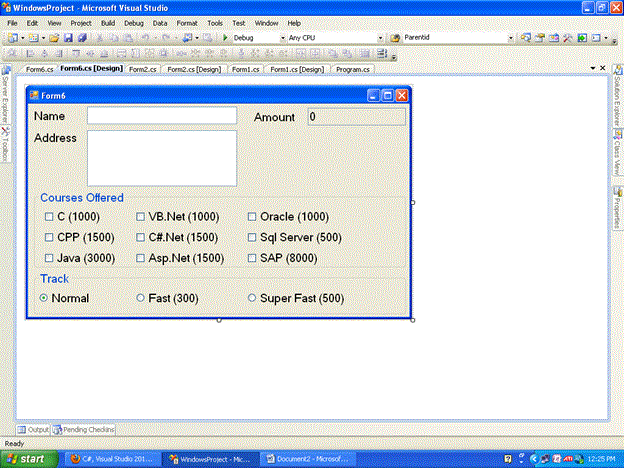The height and width of the screenshot is (468, 624).
Task: Check the Sql Server (500) checkbox
Action: [252, 237]
